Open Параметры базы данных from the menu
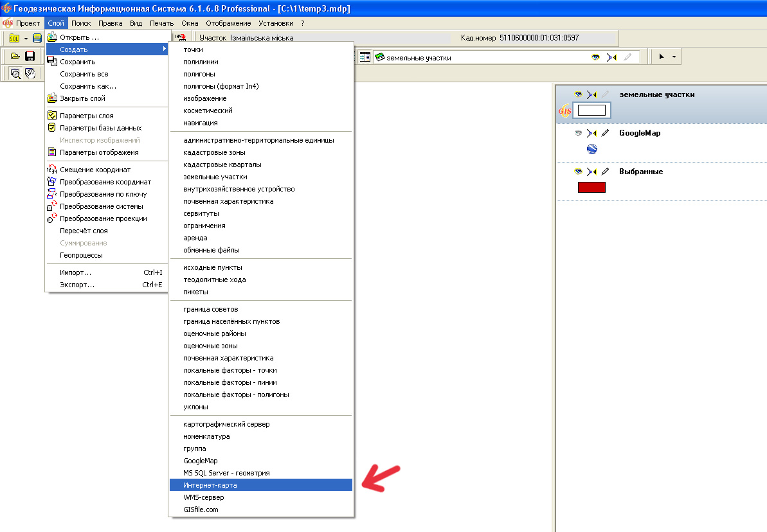Screen dimensions: 767x532 (x=107, y=128)
